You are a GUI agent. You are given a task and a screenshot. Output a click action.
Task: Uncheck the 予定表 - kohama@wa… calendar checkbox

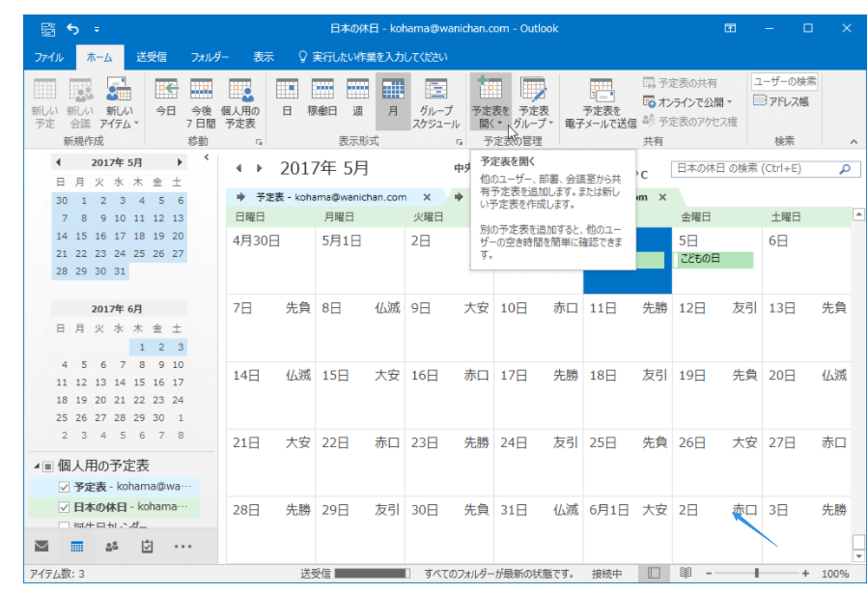pyautogui.click(x=64, y=487)
